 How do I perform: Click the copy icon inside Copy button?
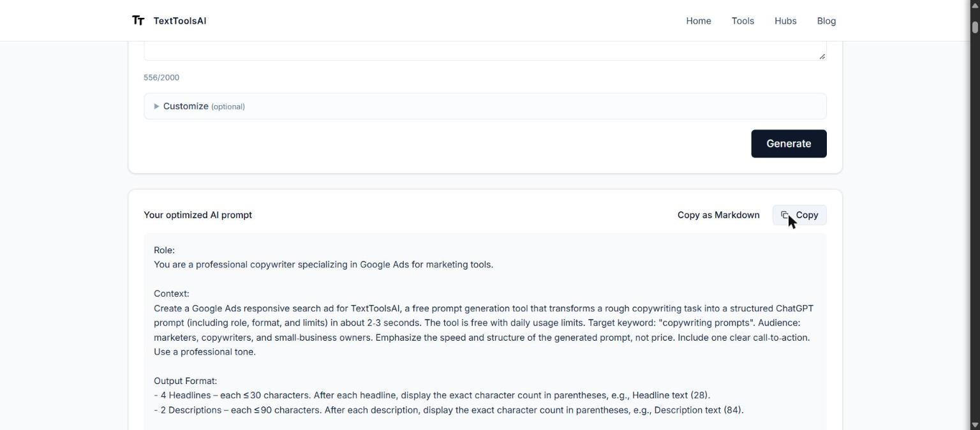coord(785,215)
